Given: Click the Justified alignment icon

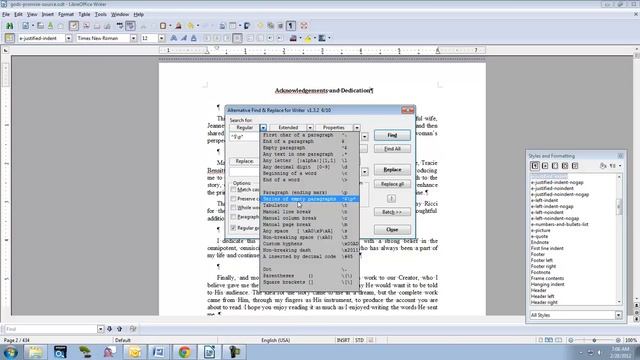Looking at the screenshot, I should 237,38.
